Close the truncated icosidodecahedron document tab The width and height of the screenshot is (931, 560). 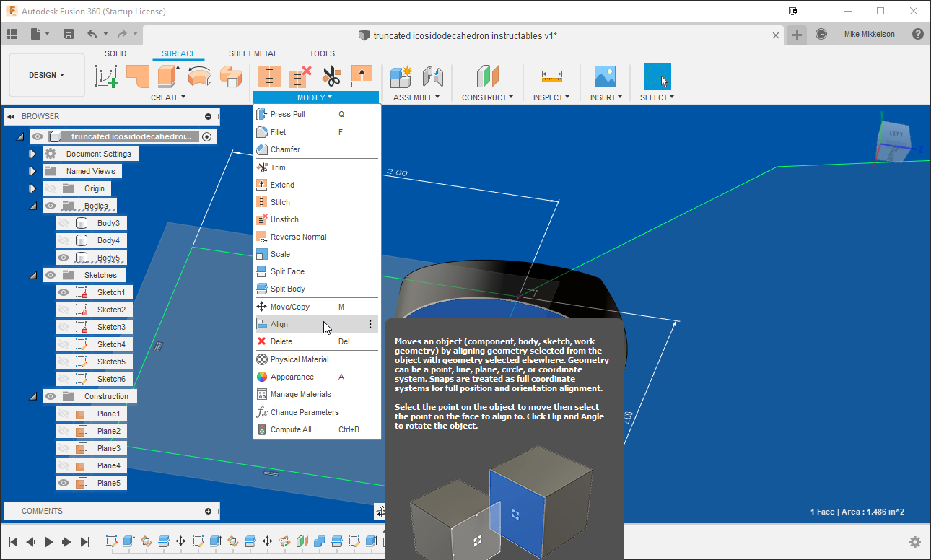(776, 35)
